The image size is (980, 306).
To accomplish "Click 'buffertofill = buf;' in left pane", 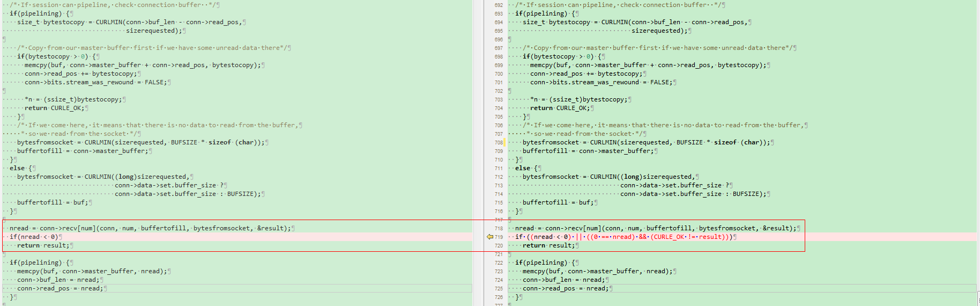I will pyautogui.click(x=53, y=202).
